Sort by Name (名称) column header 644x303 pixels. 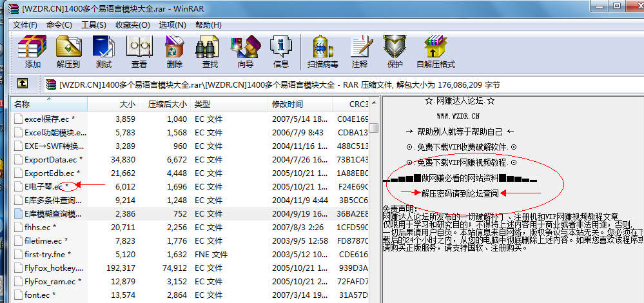coord(49,104)
